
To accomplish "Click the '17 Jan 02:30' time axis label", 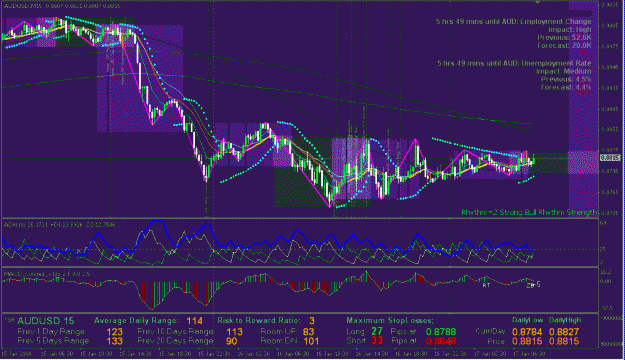I will tap(491, 353).
